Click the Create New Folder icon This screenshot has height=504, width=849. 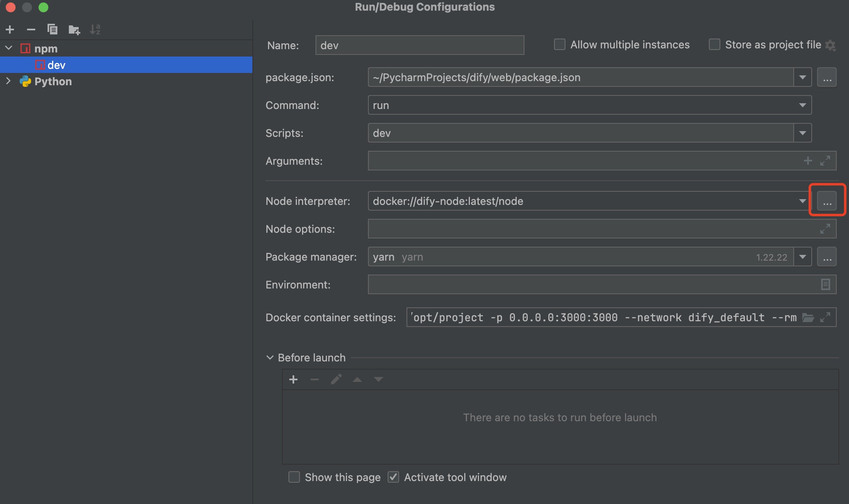click(x=74, y=30)
